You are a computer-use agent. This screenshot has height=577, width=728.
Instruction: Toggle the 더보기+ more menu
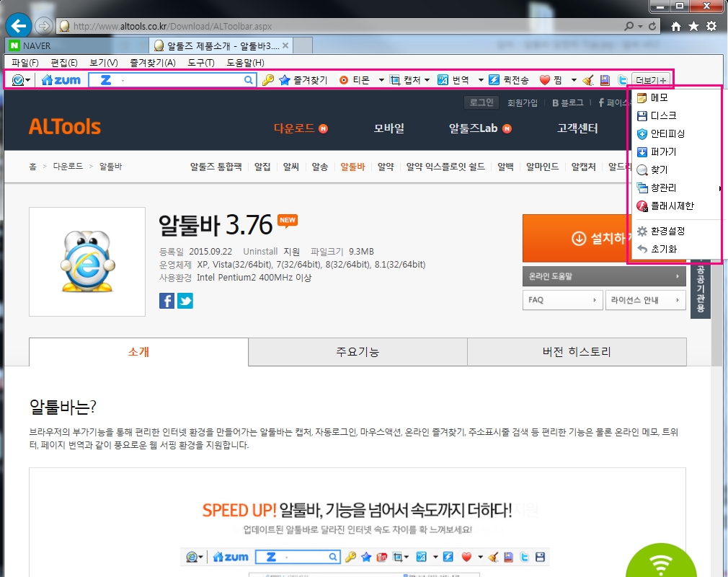[651, 80]
